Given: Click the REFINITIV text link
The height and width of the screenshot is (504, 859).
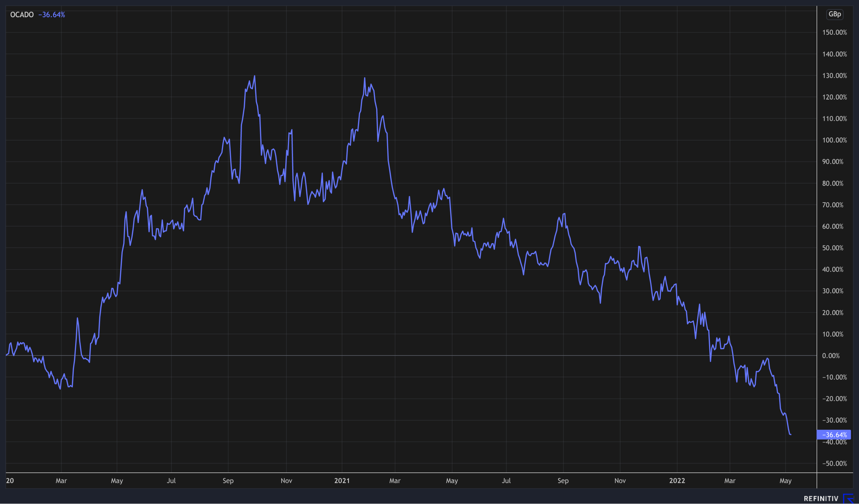Looking at the screenshot, I should click(821, 499).
